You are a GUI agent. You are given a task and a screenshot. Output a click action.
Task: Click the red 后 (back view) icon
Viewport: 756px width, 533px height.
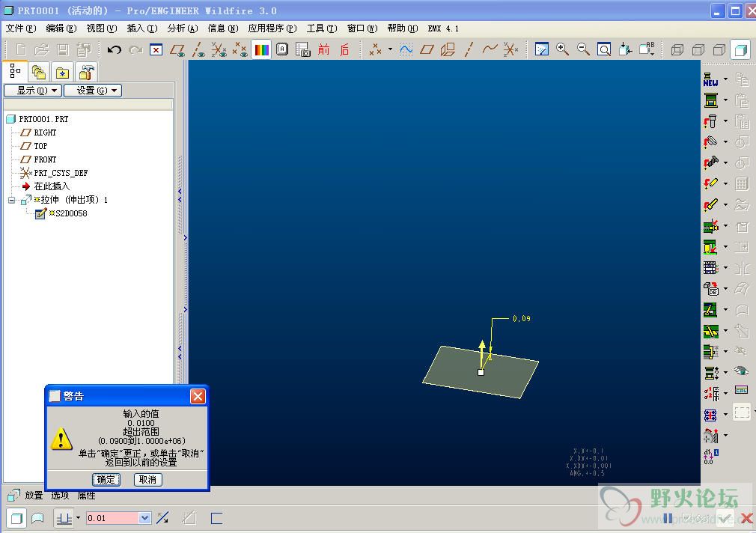tap(344, 49)
